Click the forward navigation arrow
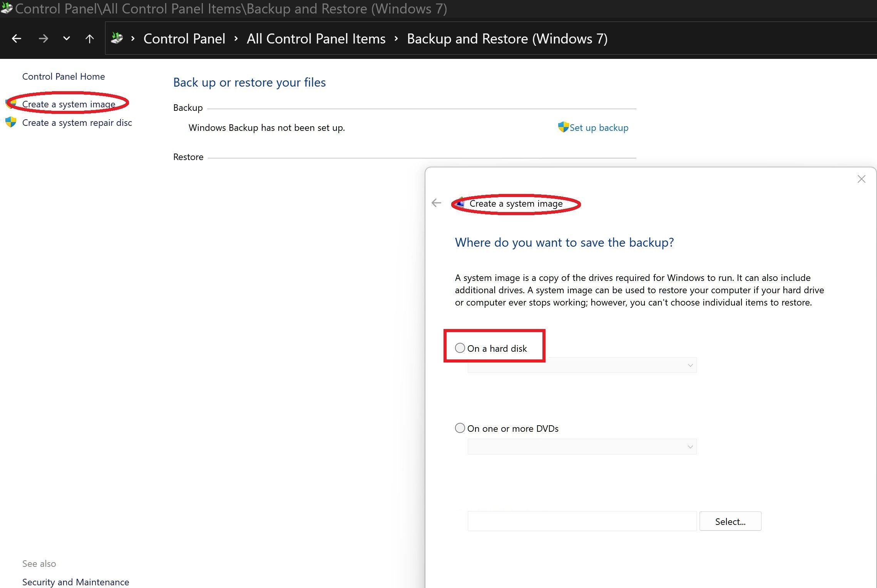Screen dimensions: 877x588 44,38
